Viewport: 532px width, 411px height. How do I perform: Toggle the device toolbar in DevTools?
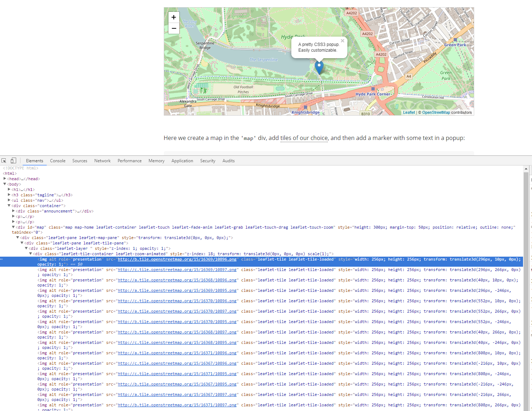tap(13, 160)
